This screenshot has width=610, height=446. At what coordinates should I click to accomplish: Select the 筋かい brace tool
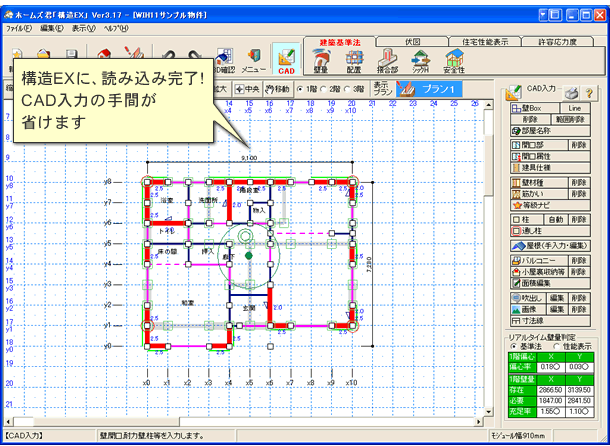tap(539, 194)
